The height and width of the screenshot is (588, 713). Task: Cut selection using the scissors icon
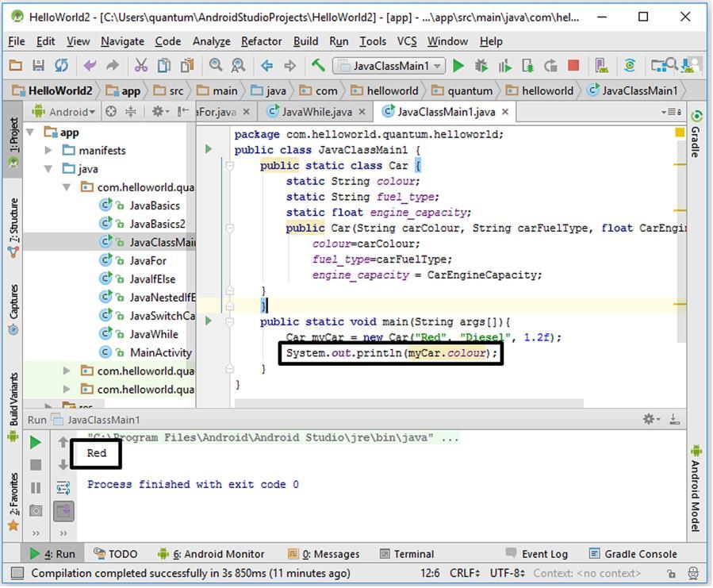tap(141, 66)
